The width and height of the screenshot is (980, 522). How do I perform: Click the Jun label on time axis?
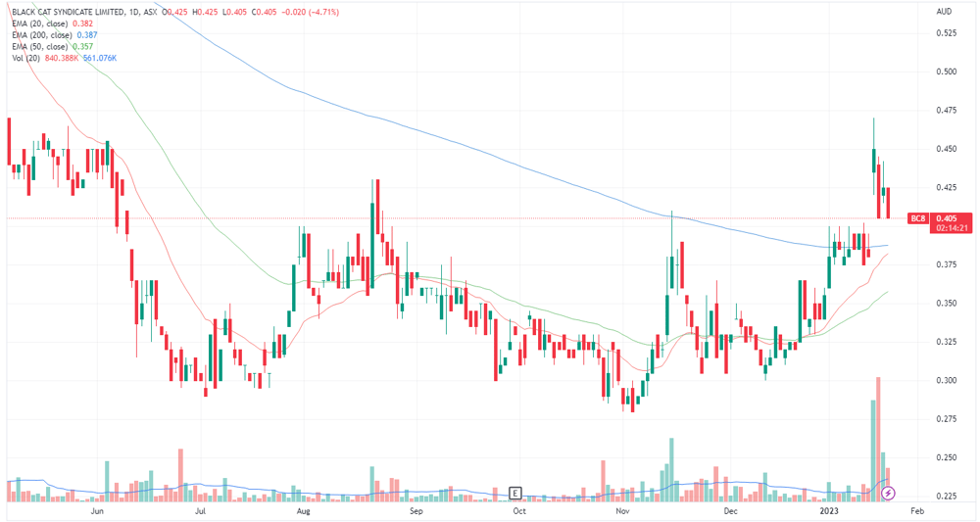click(97, 511)
